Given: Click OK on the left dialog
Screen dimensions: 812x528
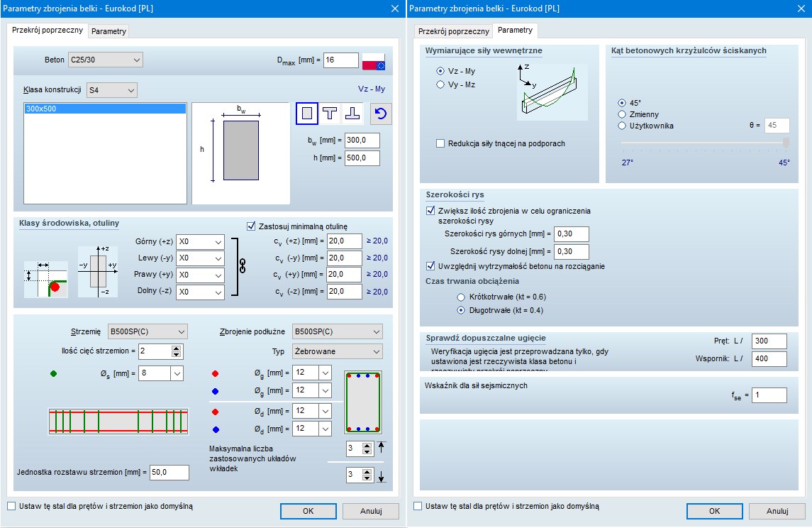Looking at the screenshot, I should [x=308, y=511].
